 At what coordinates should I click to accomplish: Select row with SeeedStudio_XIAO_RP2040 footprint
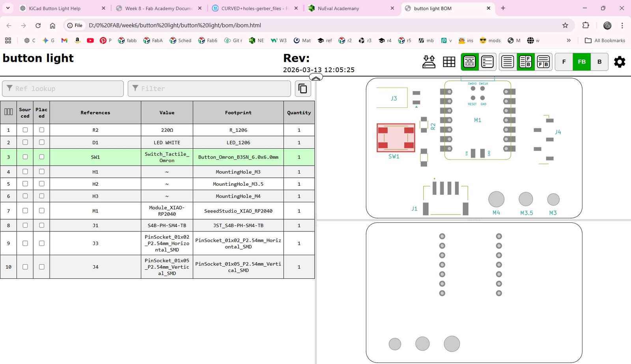[x=157, y=211]
